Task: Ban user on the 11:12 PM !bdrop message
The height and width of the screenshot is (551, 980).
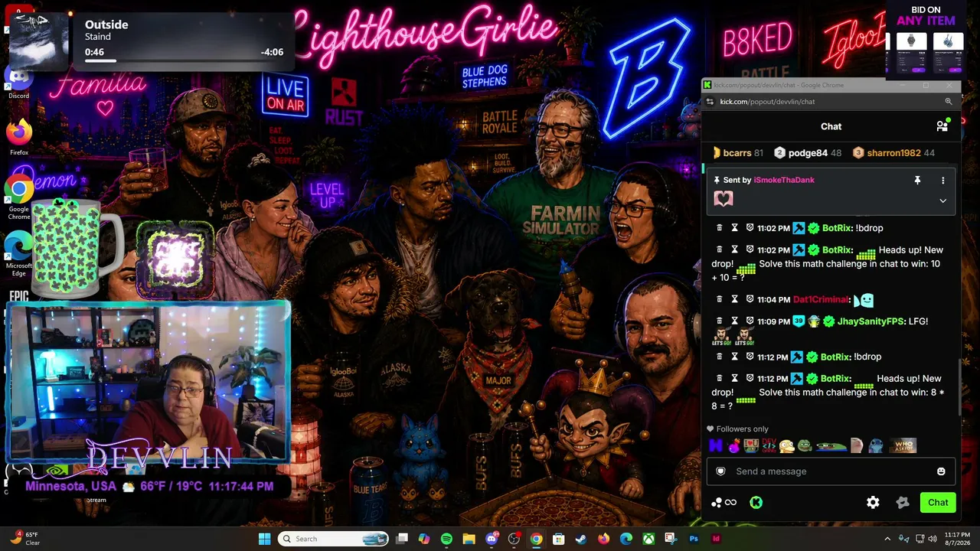Action: 750,357
